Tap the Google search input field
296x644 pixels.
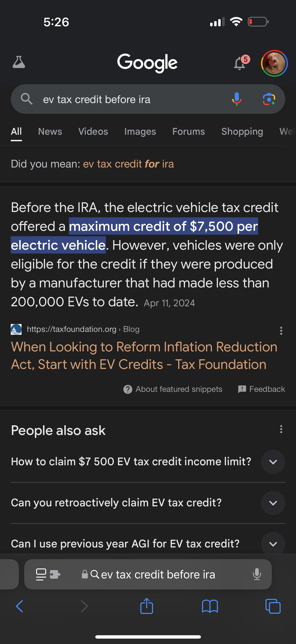(125, 99)
